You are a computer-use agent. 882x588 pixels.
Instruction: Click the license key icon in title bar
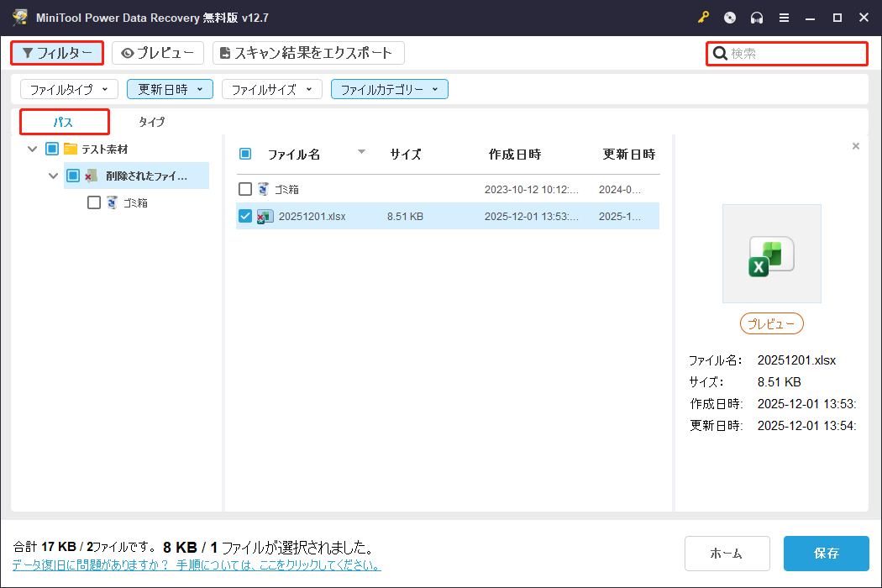click(703, 17)
